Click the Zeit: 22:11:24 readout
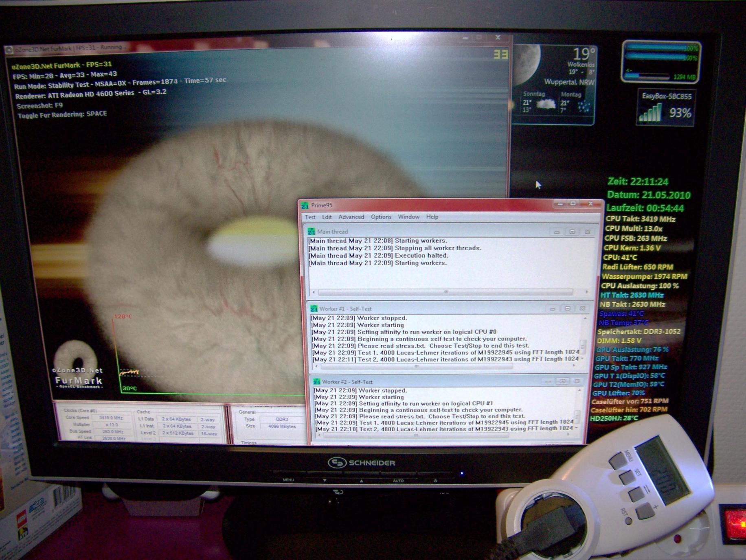746x560 pixels. click(638, 182)
